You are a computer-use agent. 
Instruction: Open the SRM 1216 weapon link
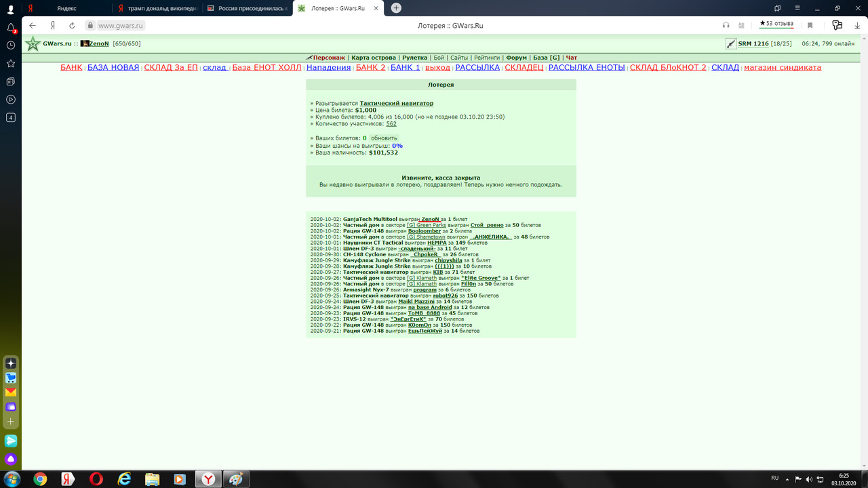tap(753, 44)
